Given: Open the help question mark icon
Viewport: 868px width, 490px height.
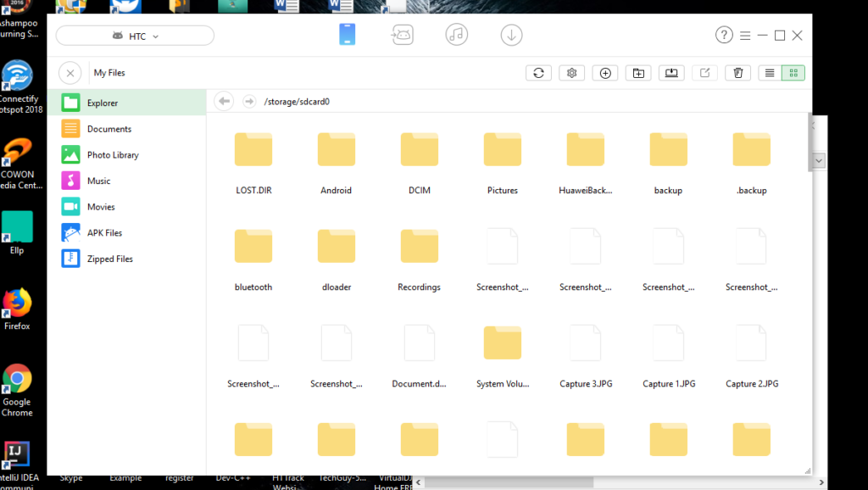Looking at the screenshot, I should (x=724, y=36).
